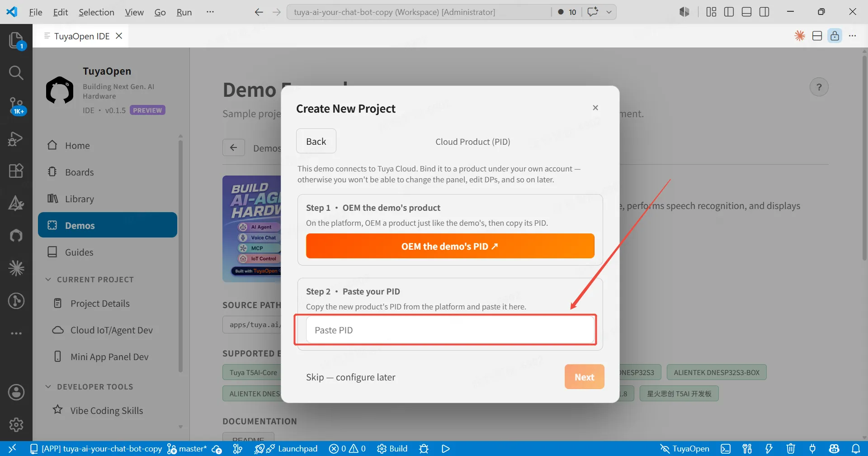Click the OEM the demo's PID button

click(450, 246)
